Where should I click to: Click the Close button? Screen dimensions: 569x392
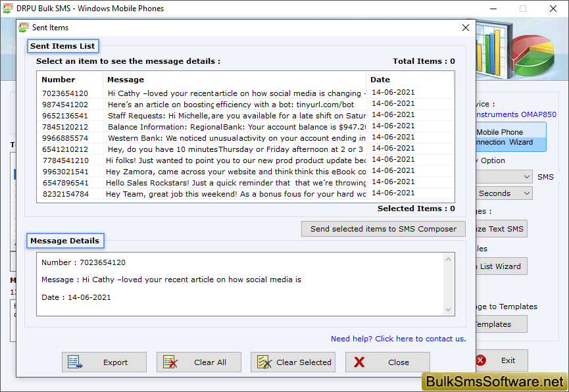pyautogui.click(x=387, y=362)
